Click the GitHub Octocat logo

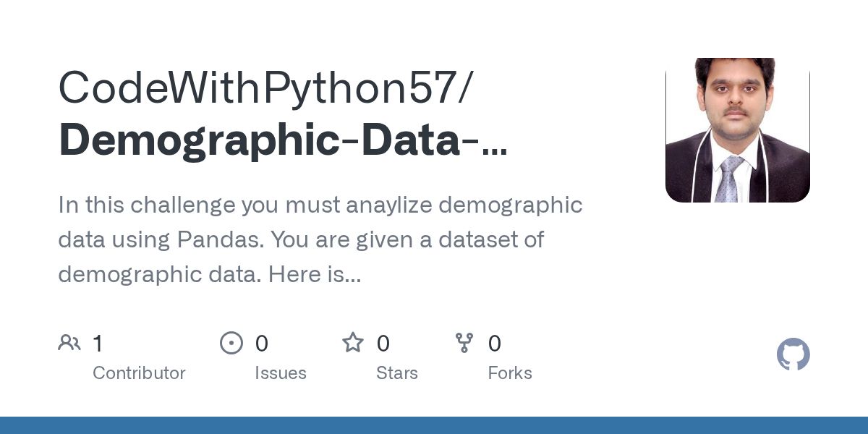(793, 355)
